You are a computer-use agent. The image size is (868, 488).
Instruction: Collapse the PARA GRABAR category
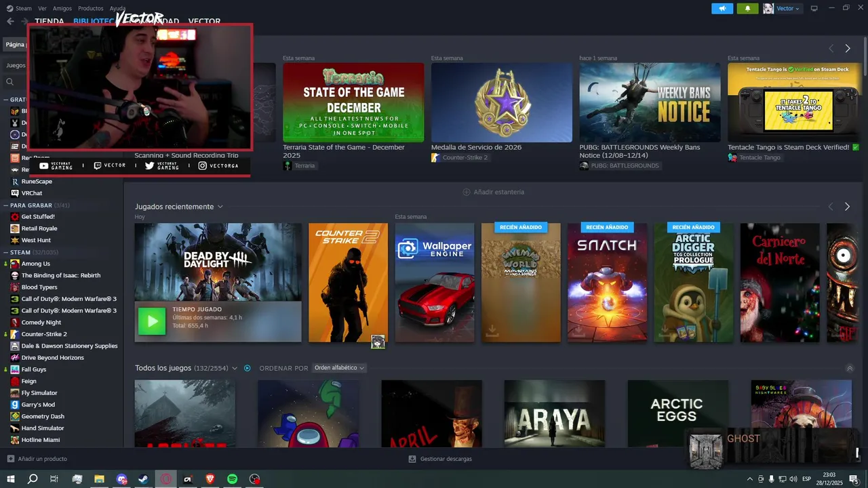[x=5, y=205]
